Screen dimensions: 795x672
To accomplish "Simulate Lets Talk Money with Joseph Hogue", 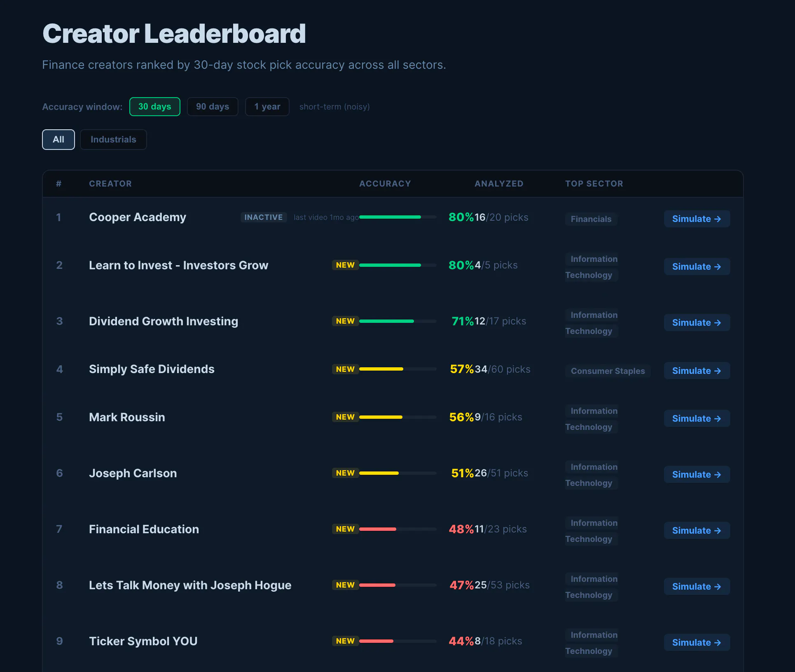I will (697, 586).
